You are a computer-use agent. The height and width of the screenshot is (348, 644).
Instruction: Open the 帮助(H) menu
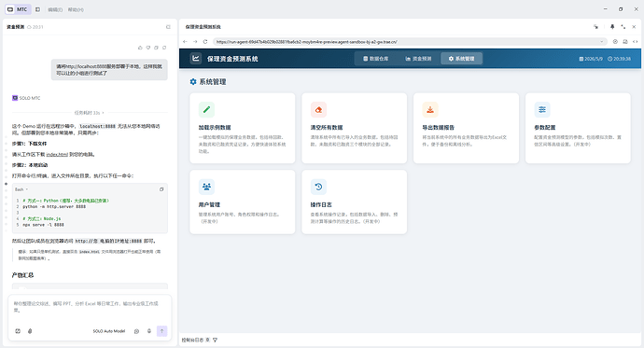click(x=76, y=9)
